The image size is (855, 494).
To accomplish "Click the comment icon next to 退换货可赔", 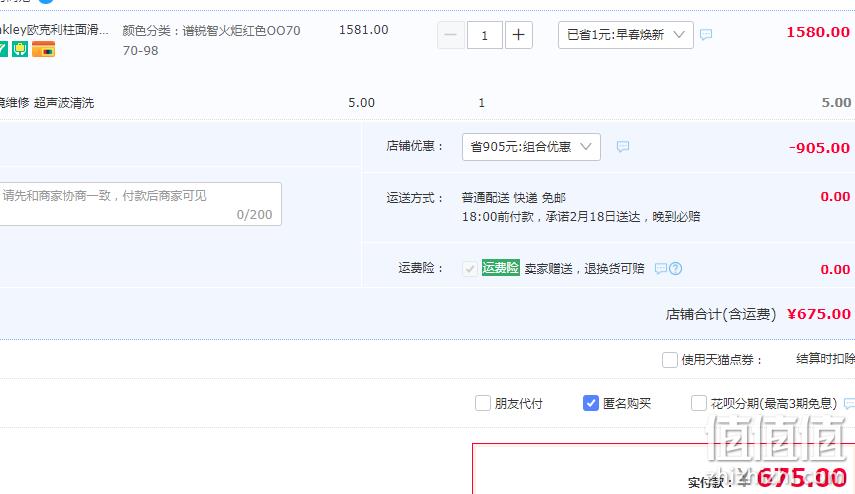I will click(x=660, y=268).
